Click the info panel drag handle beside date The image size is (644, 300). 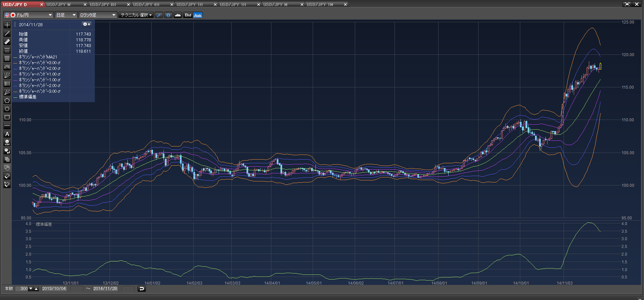15,25
